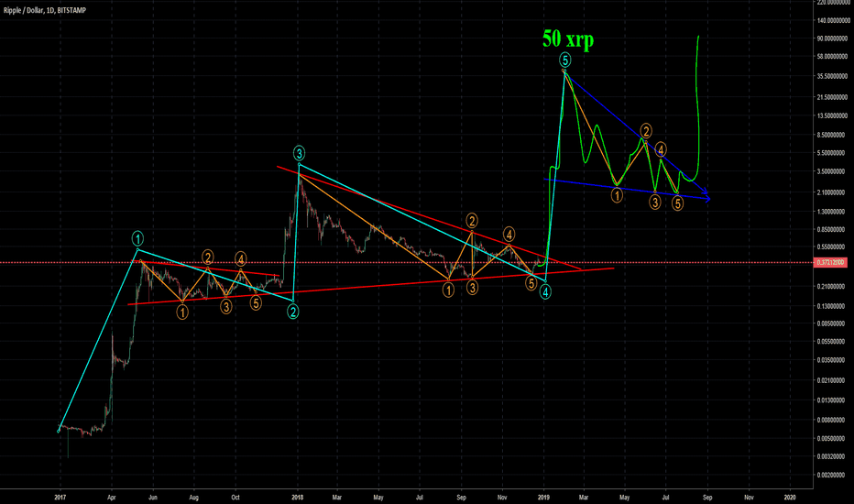Select the cyan circled wave 3 label
This screenshot has height=504, width=854.
pyautogui.click(x=299, y=153)
